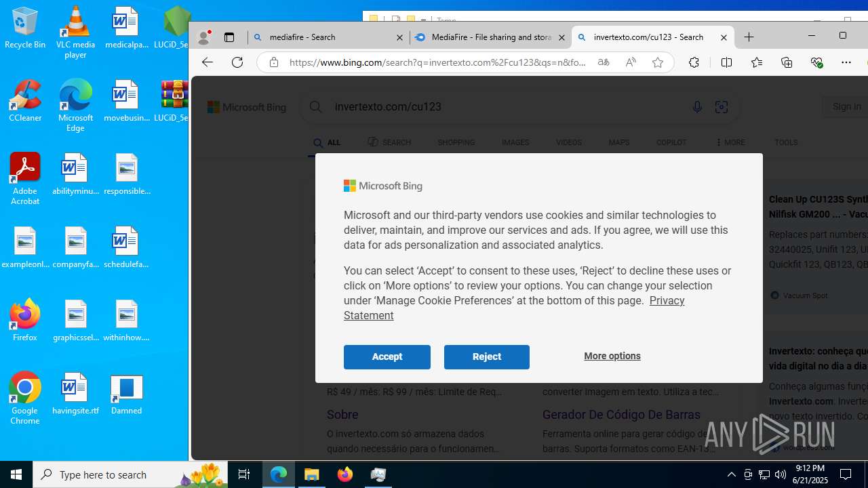Launch Google Chrome desktop shortcut
Screen dimensions: 868x488
pyautogui.click(x=25, y=399)
